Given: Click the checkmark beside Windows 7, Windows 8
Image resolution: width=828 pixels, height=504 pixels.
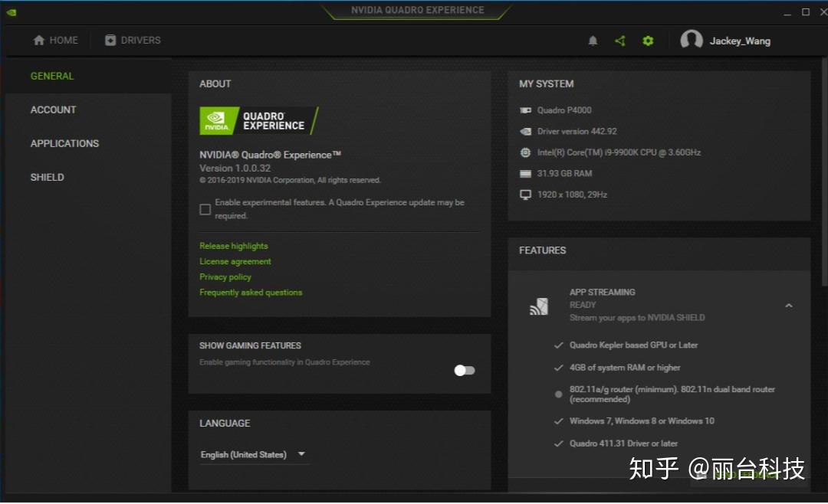Looking at the screenshot, I should pos(558,421).
